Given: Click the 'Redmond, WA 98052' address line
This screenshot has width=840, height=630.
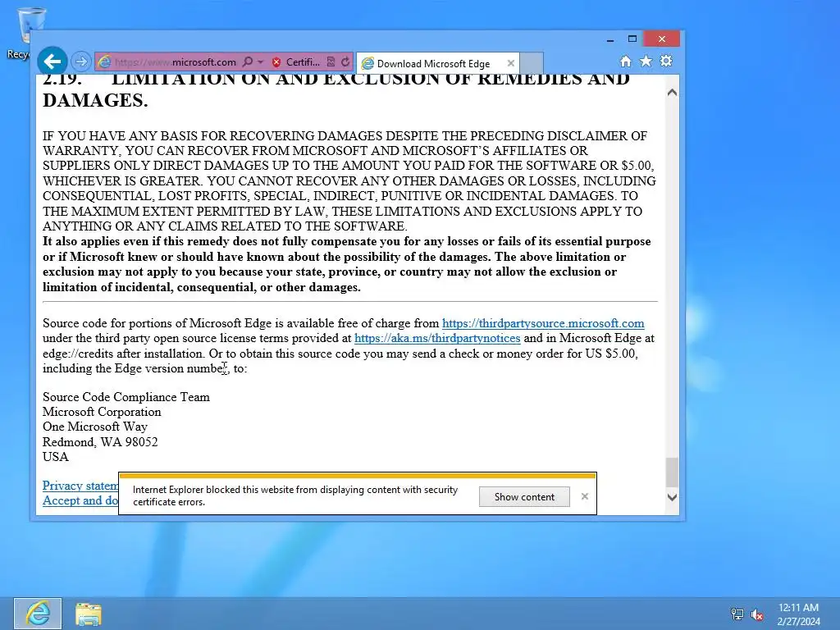Looking at the screenshot, I should click(100, 442).
